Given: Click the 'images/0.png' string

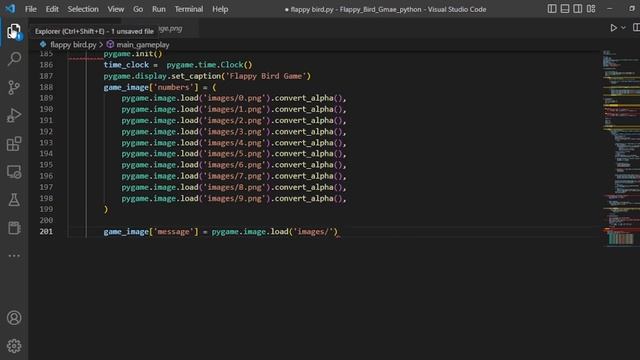Looking at the screenshot, I should point(237,98).
